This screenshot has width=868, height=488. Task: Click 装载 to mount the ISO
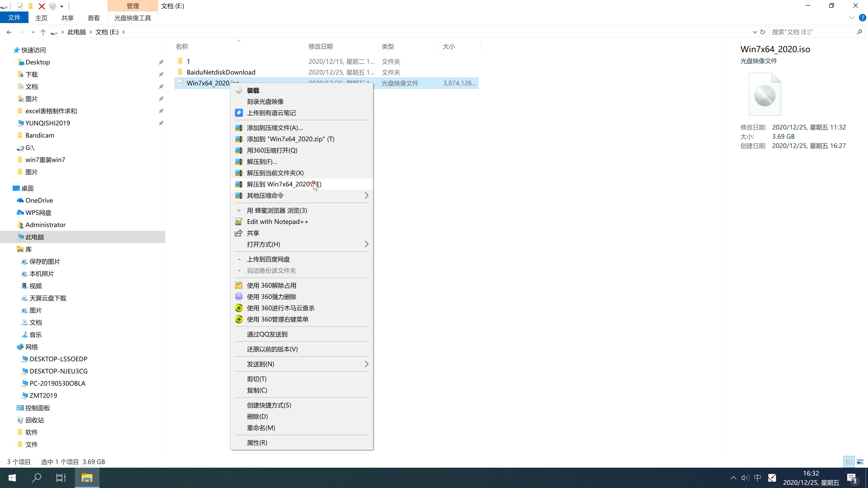pyautogui.click(x=253, y=90)
